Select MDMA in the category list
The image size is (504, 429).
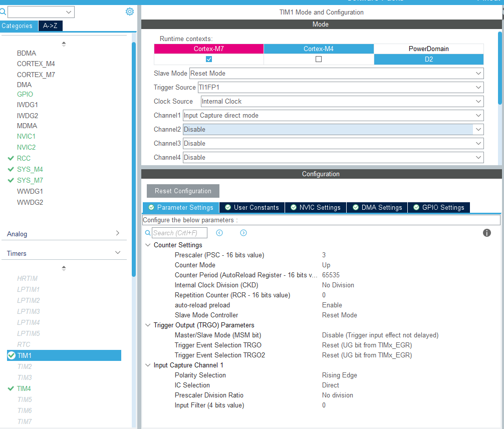27,126
